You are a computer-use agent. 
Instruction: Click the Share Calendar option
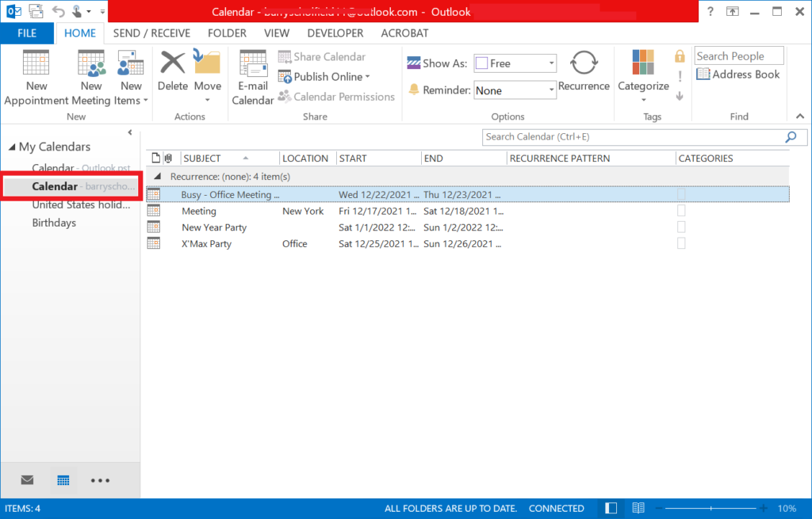pos(322,57)
